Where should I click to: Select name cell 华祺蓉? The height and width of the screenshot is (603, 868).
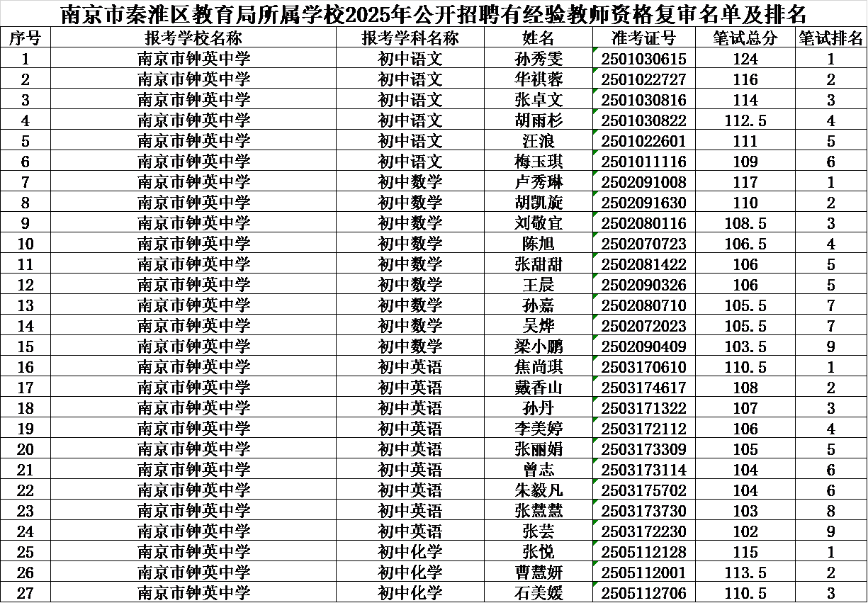pyautogui.click(x=538, y=79)
